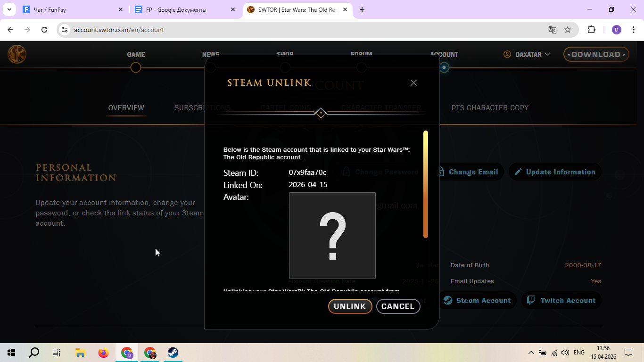The height and width of the screenshot is (362, 644).
Task: Click the PERSONAL INFORMATION heading
Action: point(76,173)
